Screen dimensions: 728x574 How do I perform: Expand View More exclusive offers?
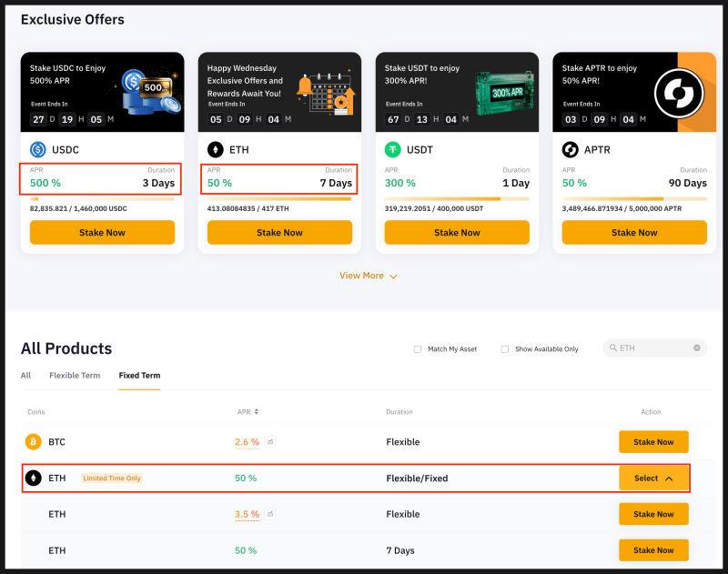(x=368, y=276)
